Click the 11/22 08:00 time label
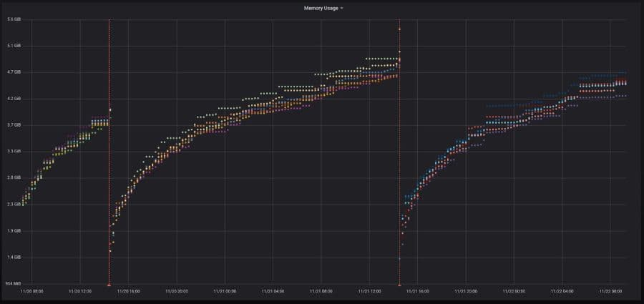644x304 pixels. tap(610, 291)
